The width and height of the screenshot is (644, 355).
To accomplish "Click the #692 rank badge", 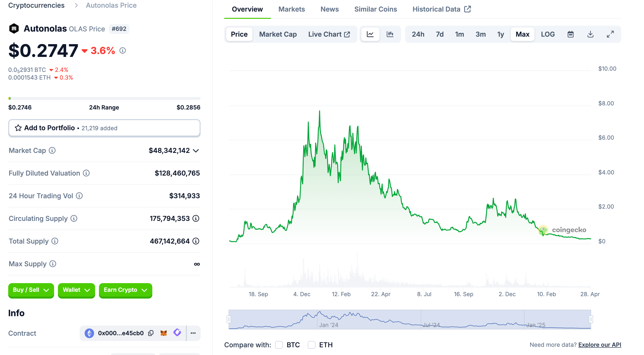I will (119, 29).
